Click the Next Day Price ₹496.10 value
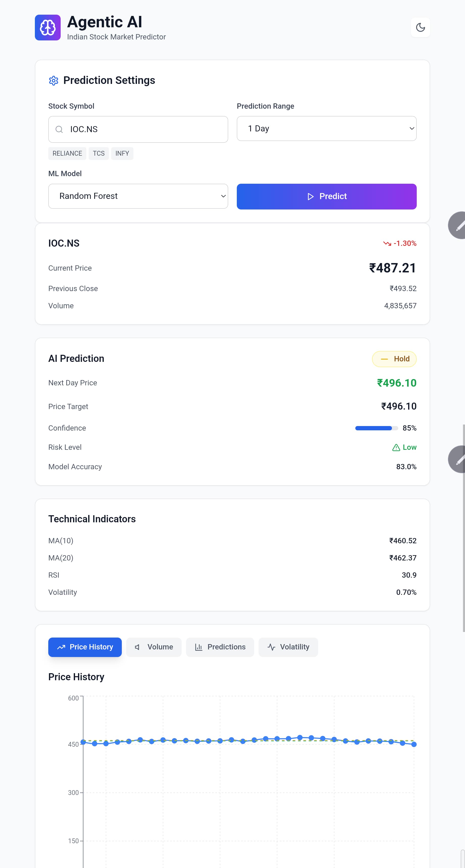Viewport: 465px width, 868px height. tap(397, 383)
